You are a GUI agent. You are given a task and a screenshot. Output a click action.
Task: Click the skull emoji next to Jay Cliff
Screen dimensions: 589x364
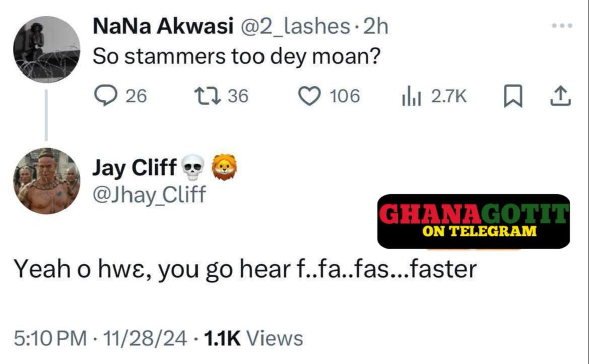click(x=192, y=169)
